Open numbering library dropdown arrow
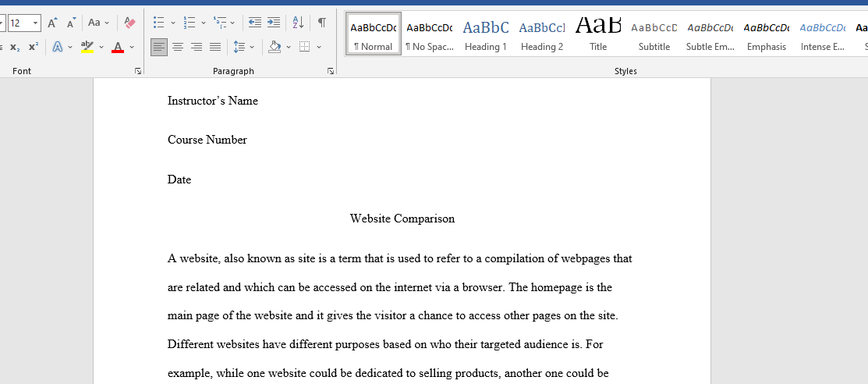Screen dimensions: 868x384 (204, 23)
